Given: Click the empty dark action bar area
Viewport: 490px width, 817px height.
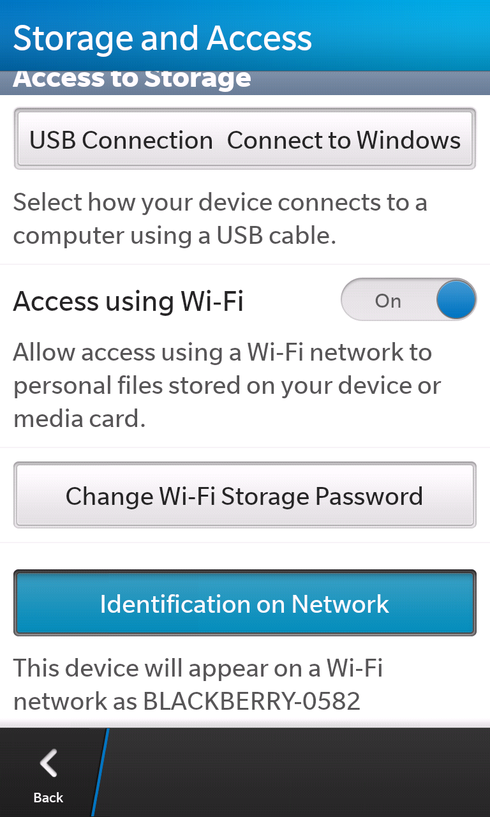Looking at the screenshot, I should coord(298,772).
